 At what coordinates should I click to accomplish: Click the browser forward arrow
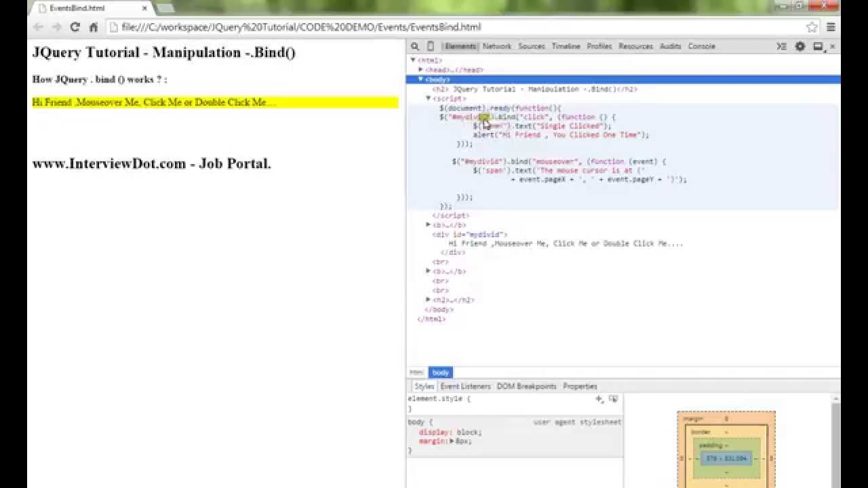pos(57,27)
